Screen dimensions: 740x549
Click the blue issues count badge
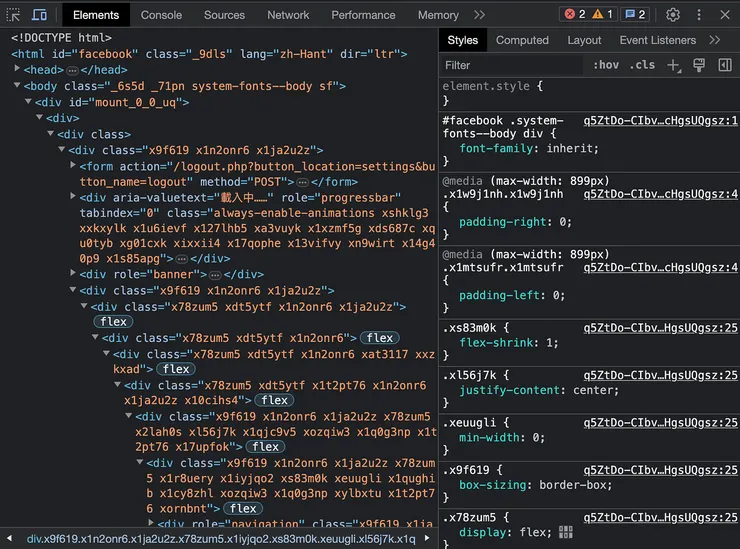point(635,15)
